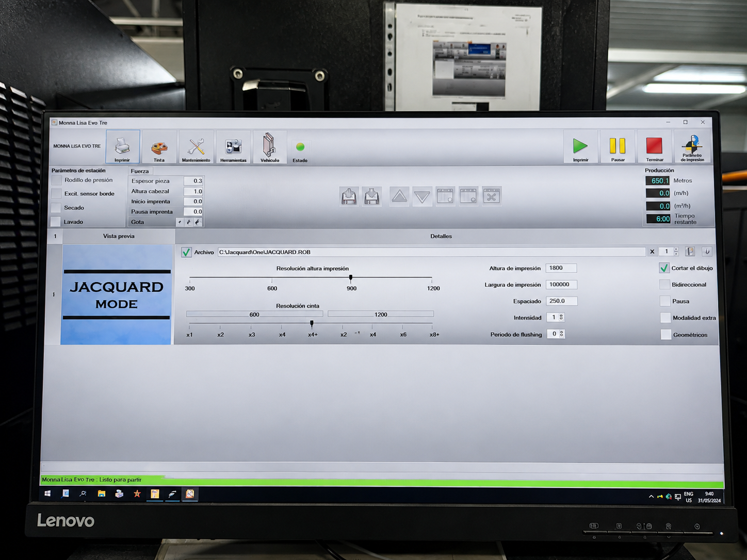Start printing with the green play button

(580, 147)
